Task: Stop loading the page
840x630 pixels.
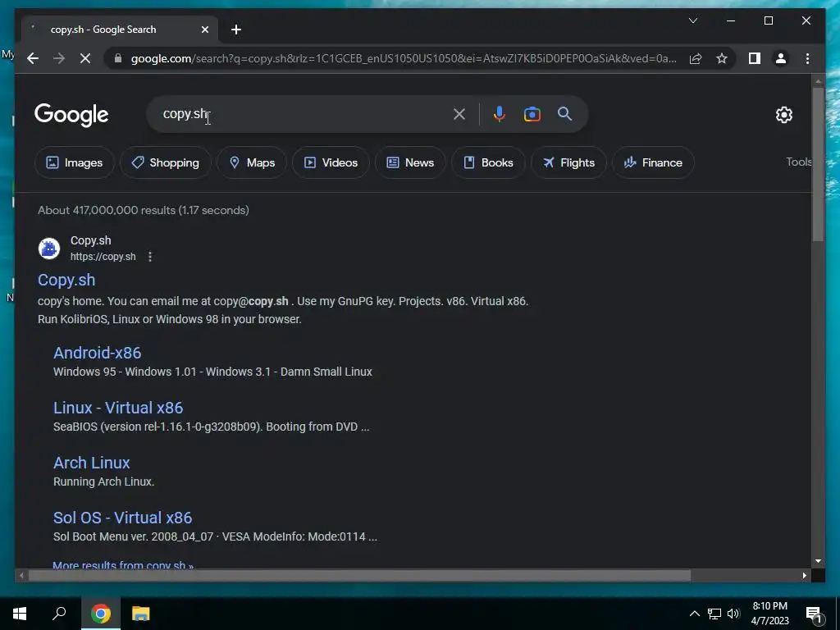Action: (x=85, y=58)
